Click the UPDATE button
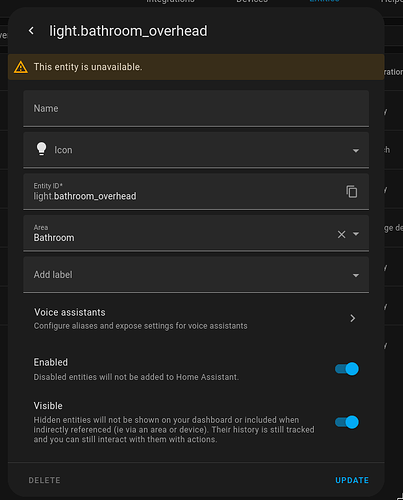Image resolution: width=403 pixels, height=500 pixels. pyautogui.click(x=352, y=480)
